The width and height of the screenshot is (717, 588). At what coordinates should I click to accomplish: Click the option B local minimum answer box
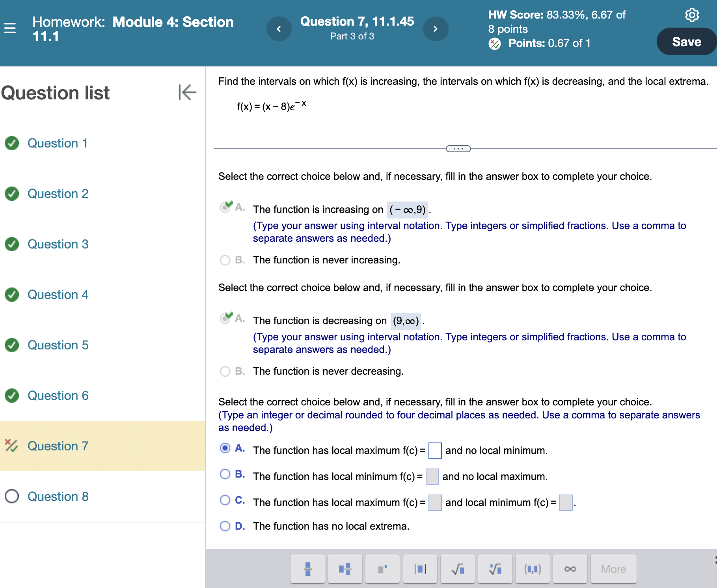tap(432, 476)
